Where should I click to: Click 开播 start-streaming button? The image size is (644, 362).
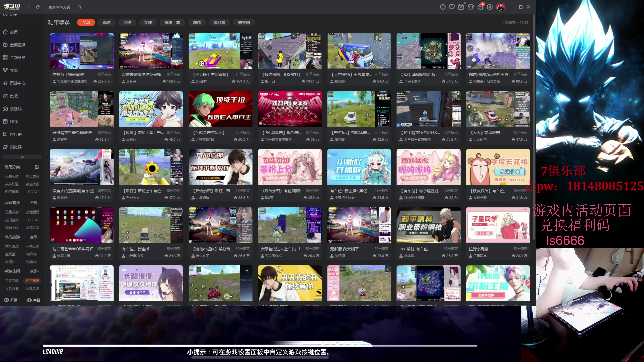click(x=11, y=300)
